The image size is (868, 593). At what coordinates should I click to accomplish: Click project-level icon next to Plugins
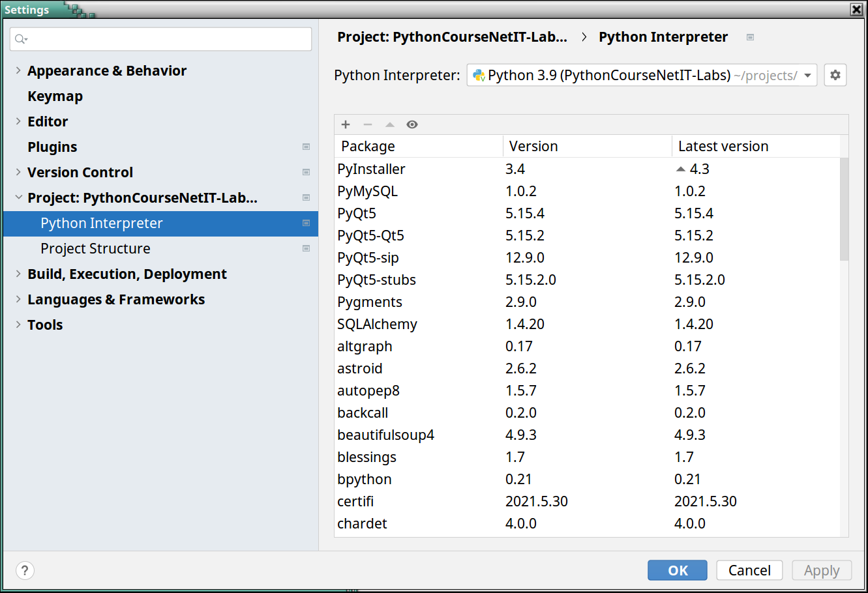[306, 147]
